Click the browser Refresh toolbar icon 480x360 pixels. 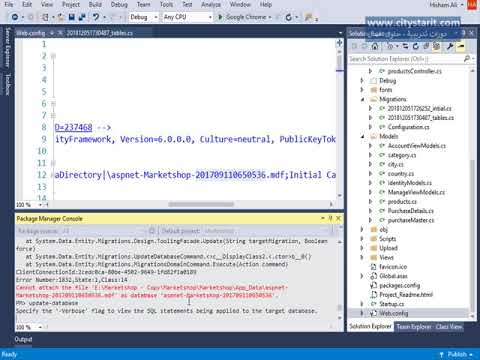point(289,17)
